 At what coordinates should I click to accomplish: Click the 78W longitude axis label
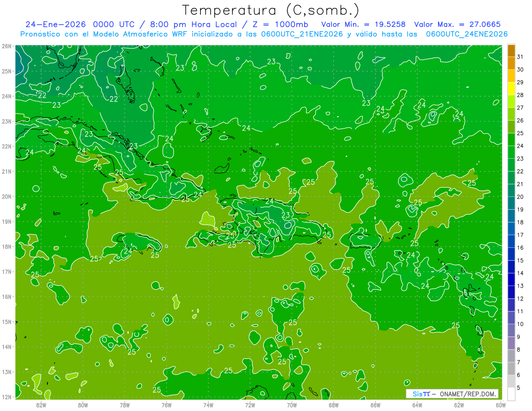125,405
